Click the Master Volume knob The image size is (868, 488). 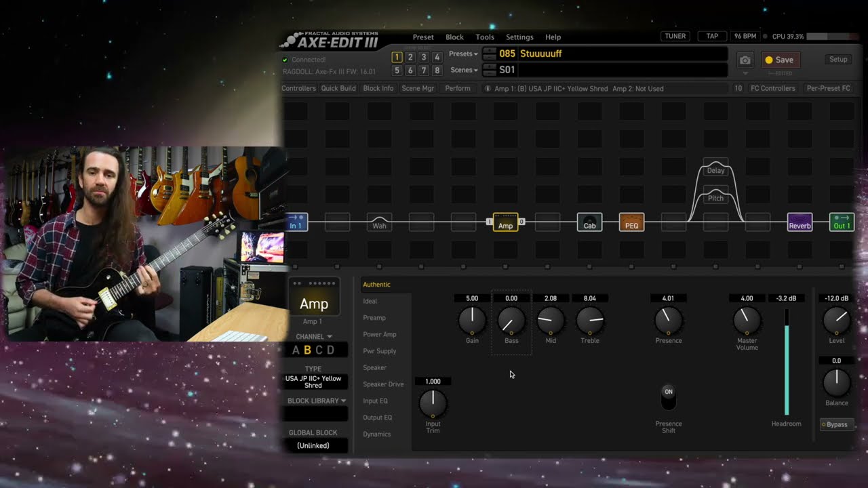[747, 320]
